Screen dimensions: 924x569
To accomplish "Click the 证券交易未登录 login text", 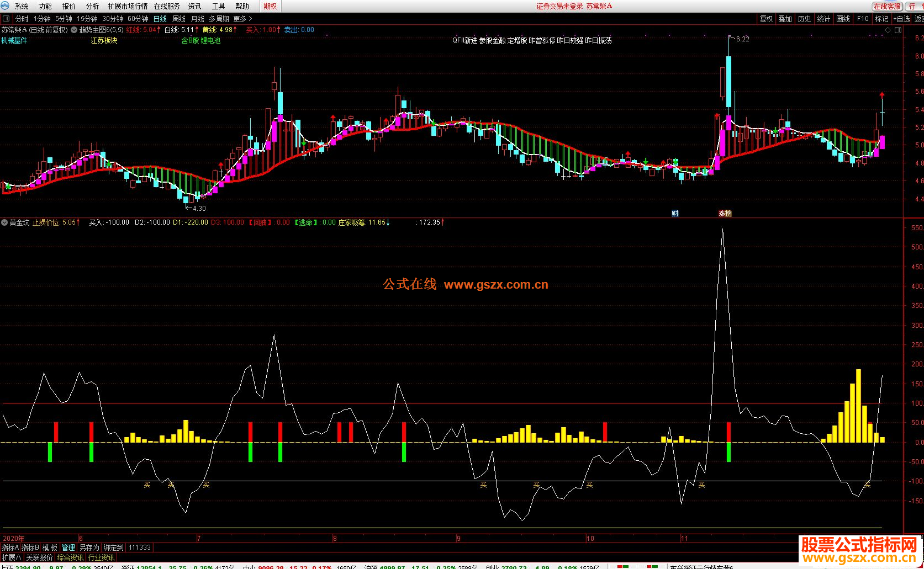I will [x=559, y=6].
